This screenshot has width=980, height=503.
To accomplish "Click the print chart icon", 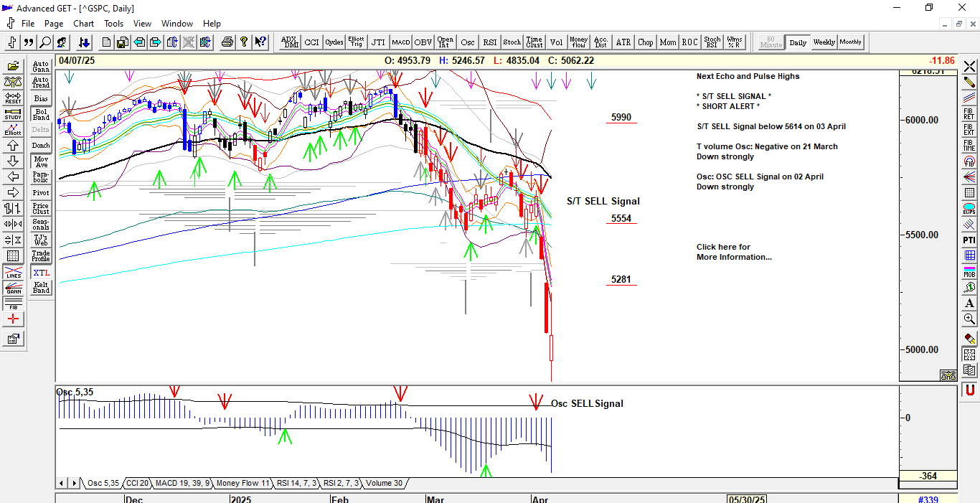I will point(227,42).
